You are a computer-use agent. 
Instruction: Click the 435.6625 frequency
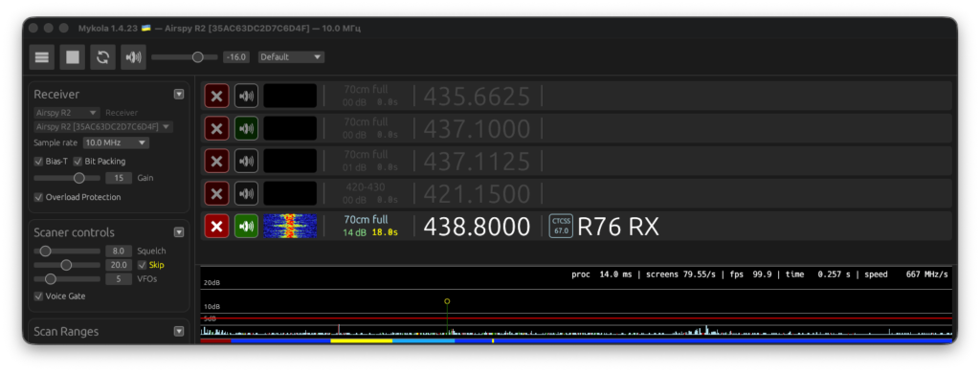(x=477, y=97)
